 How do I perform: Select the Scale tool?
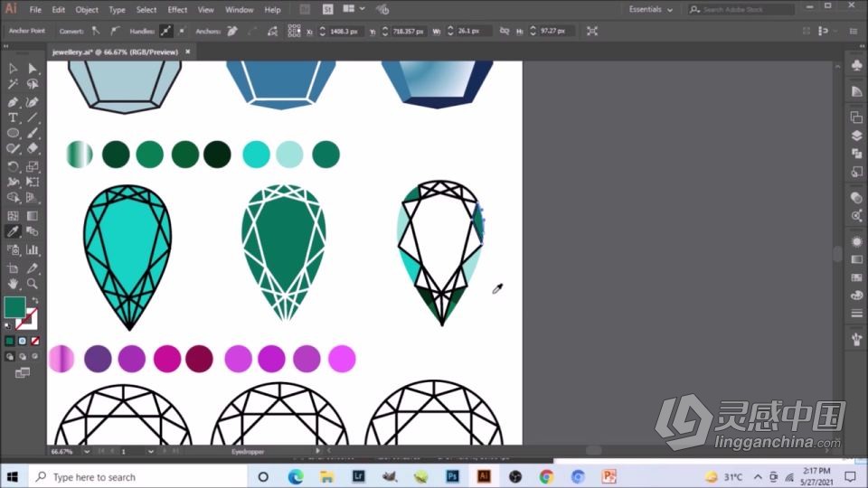[x=33, y=166]
